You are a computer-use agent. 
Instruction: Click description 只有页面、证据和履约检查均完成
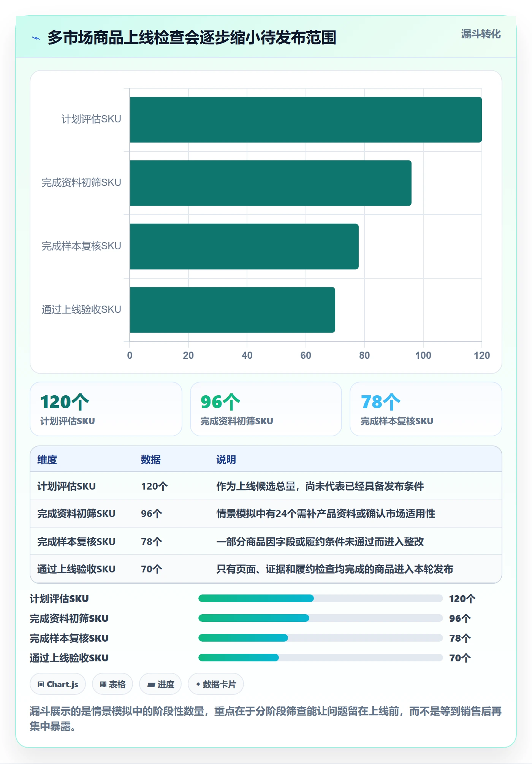point(335,569)
